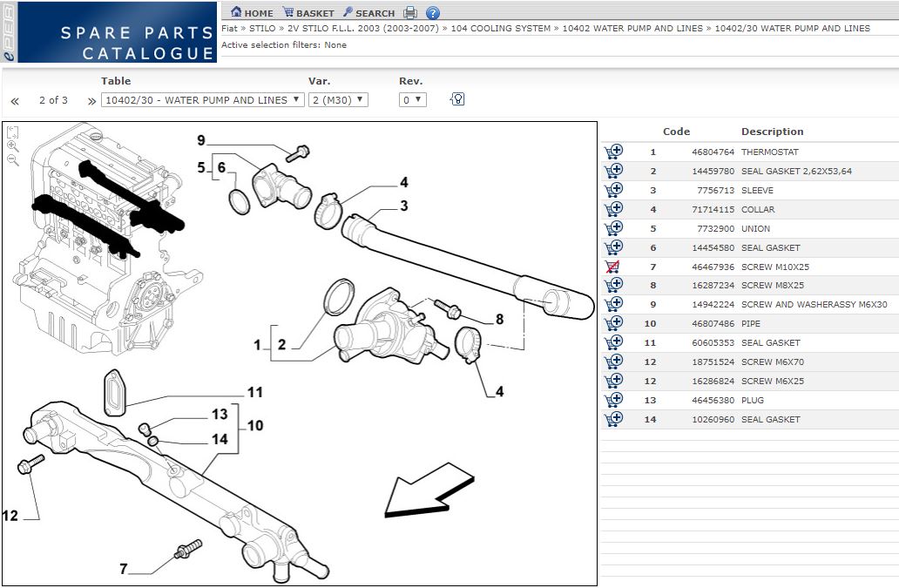Select SLEEVE description text
The image size is (899, 588).
[x=757, y=190]
